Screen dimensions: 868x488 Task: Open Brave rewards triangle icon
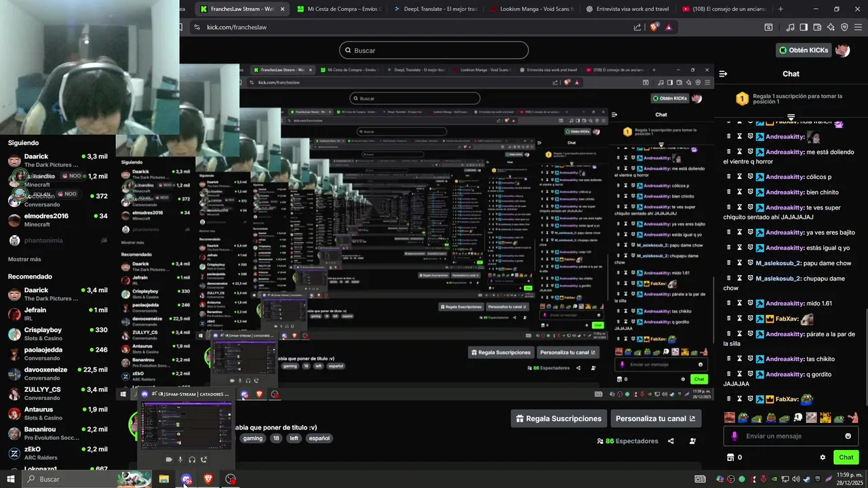669,27
